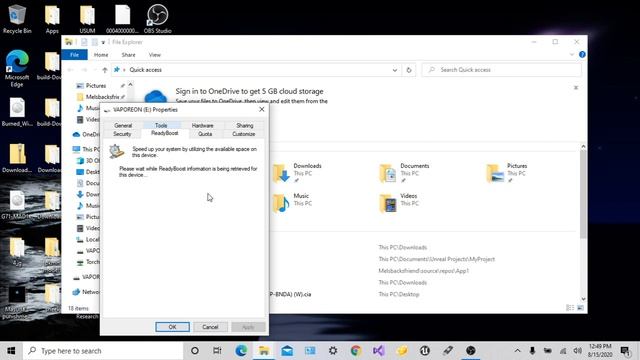
Task: Select Network in the navigation pane
Action: [x=86, y=292]
